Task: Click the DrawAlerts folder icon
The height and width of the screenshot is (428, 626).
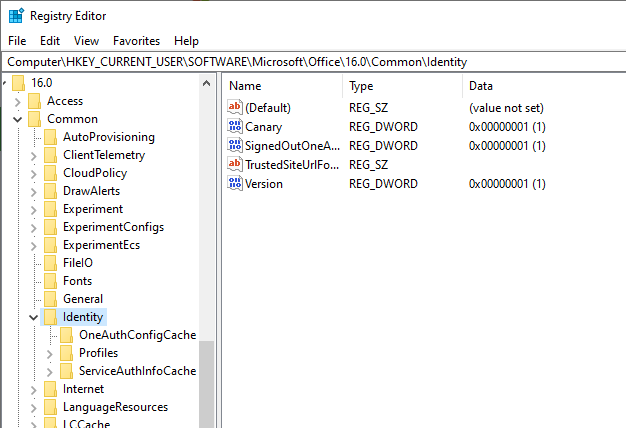Action: coord(50,191)
